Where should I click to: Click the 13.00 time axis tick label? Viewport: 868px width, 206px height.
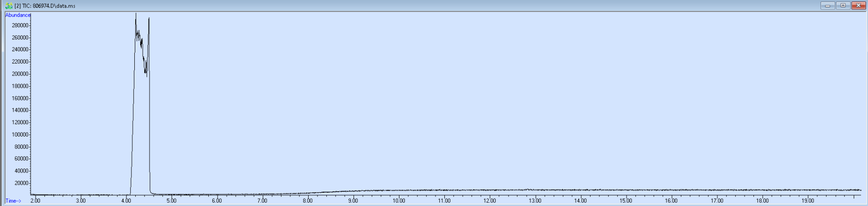click(535, 201)
